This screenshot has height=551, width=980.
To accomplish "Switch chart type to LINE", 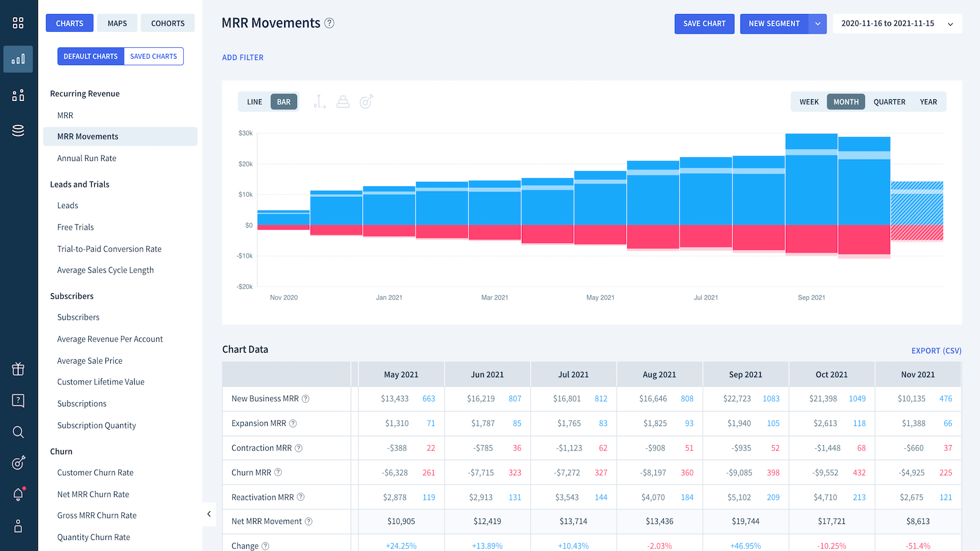I will pyautogui.click(x=254, y=102).
